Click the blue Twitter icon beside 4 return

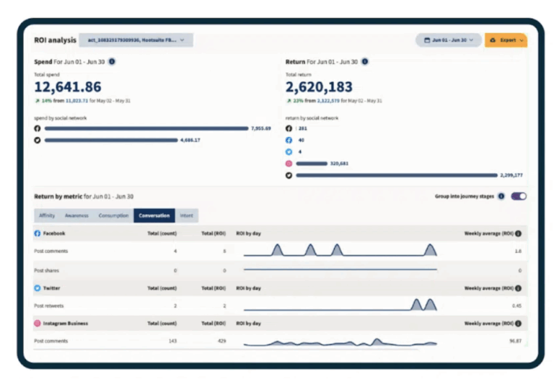point(289,152)
